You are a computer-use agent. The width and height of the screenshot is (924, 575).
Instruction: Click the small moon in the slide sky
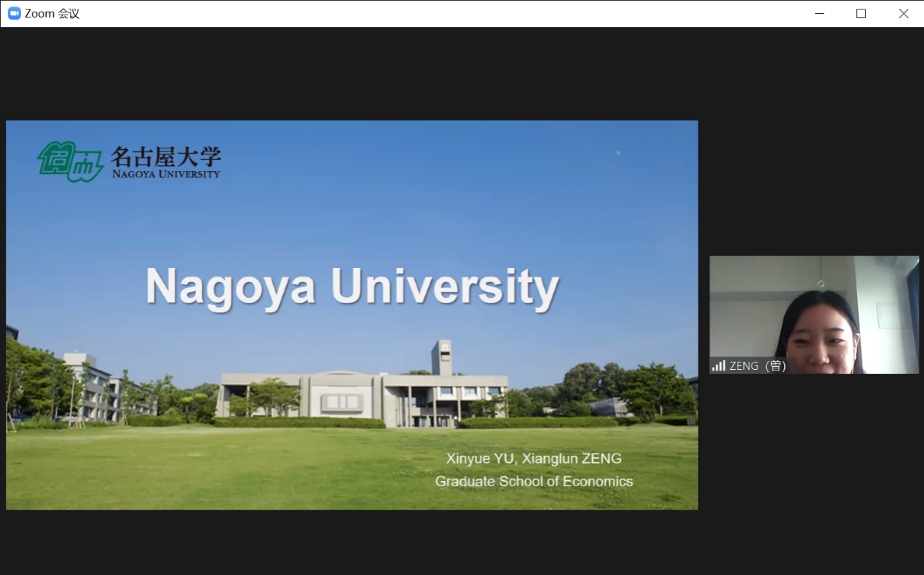click(617, 153)
